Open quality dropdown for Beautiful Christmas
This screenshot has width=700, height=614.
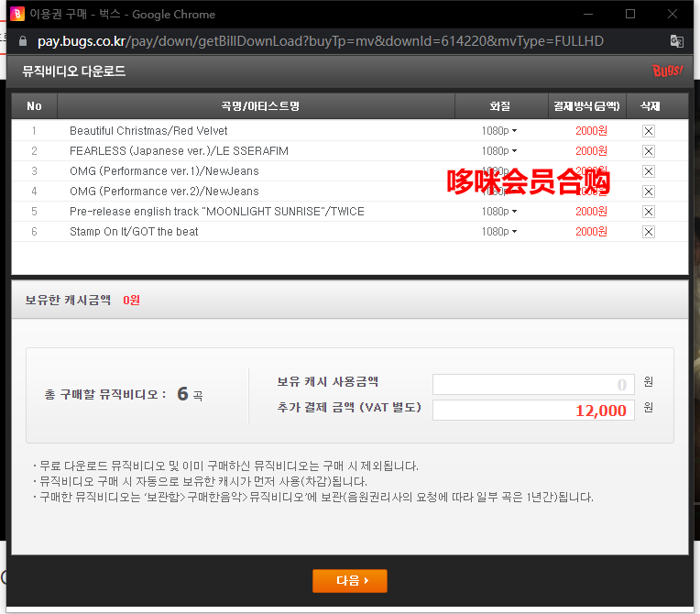pos(499,131)
